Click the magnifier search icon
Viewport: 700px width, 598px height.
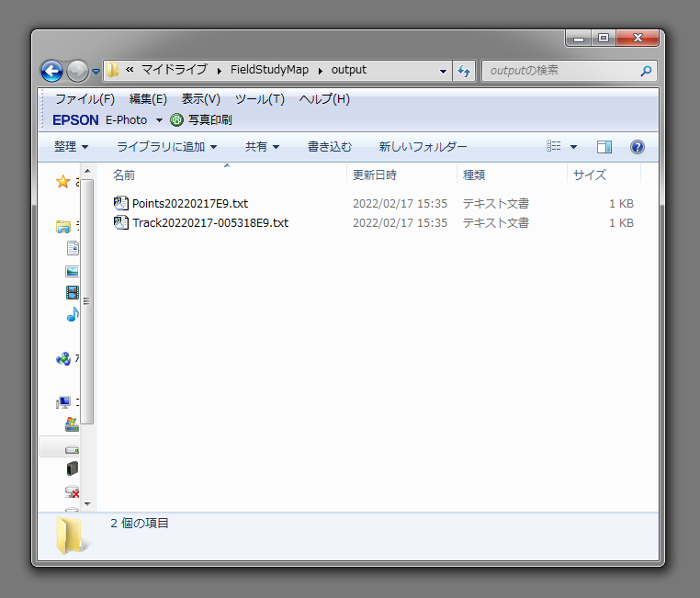point(646,71)
